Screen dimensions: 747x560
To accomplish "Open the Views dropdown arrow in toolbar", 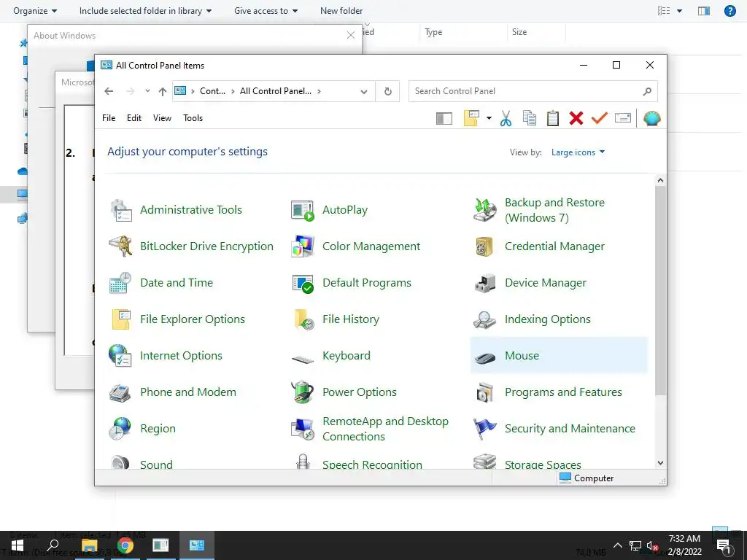I will coord(489,118).
